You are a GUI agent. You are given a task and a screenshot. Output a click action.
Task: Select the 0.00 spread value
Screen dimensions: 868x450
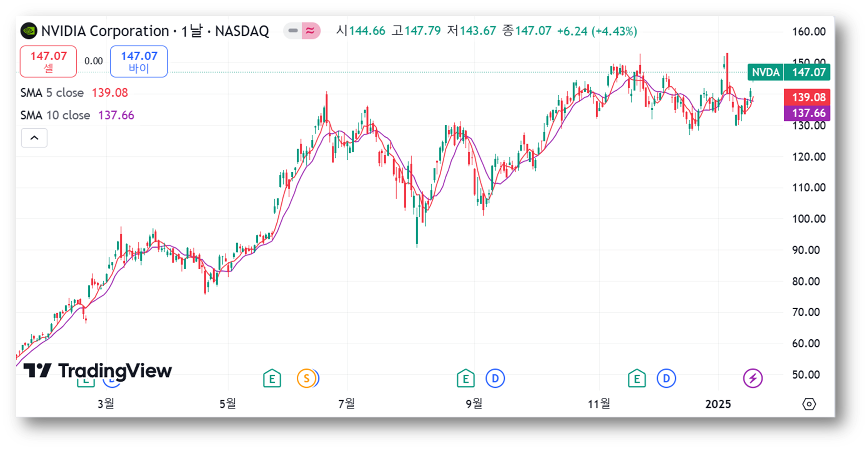click(93, 61)
